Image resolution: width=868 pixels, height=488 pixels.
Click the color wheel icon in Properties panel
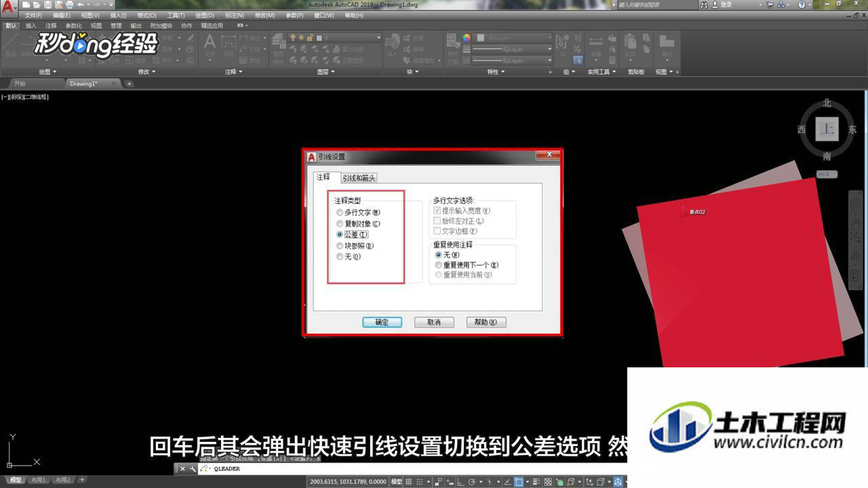point(467,38)
